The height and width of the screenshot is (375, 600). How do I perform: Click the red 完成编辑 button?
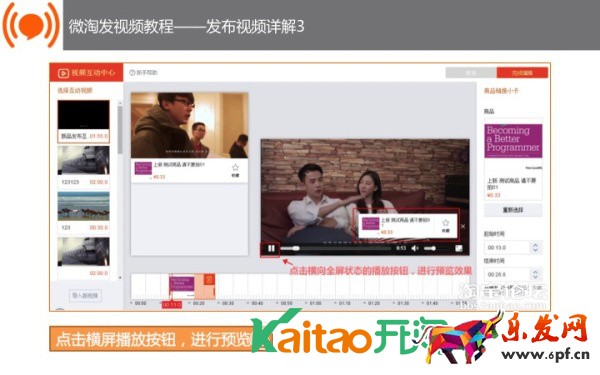[522, 73]
